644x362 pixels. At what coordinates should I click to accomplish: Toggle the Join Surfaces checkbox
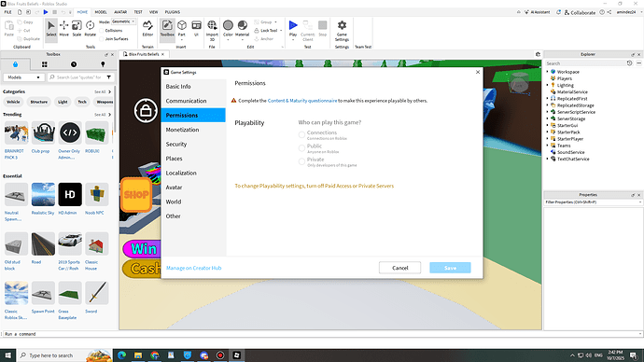click(x=102, y=39)
